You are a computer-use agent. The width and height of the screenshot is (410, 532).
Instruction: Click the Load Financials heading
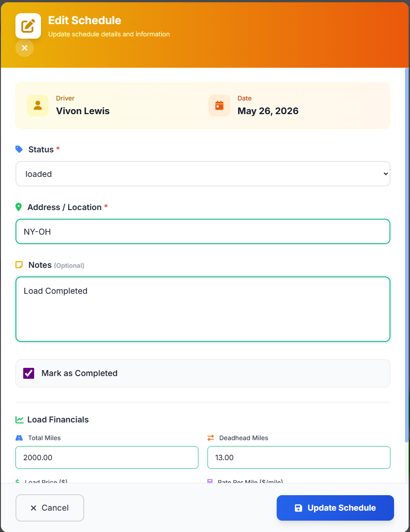click(x=58, y=420)
